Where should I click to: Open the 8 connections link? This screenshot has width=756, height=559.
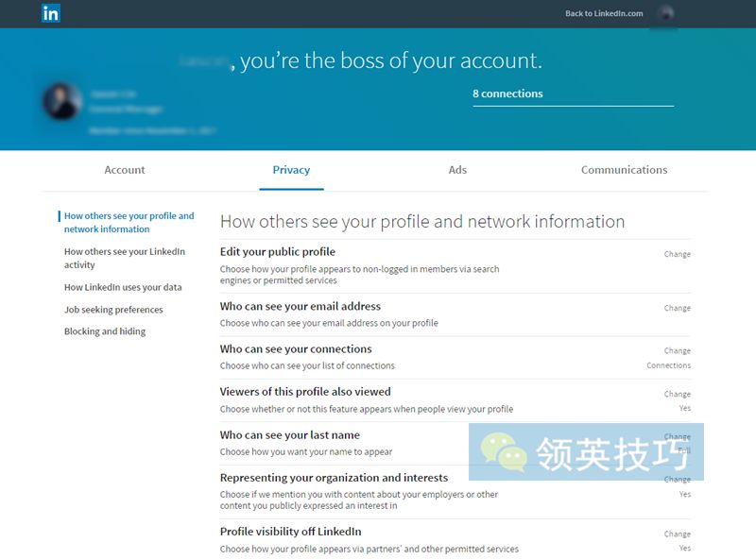coord(507,93)
